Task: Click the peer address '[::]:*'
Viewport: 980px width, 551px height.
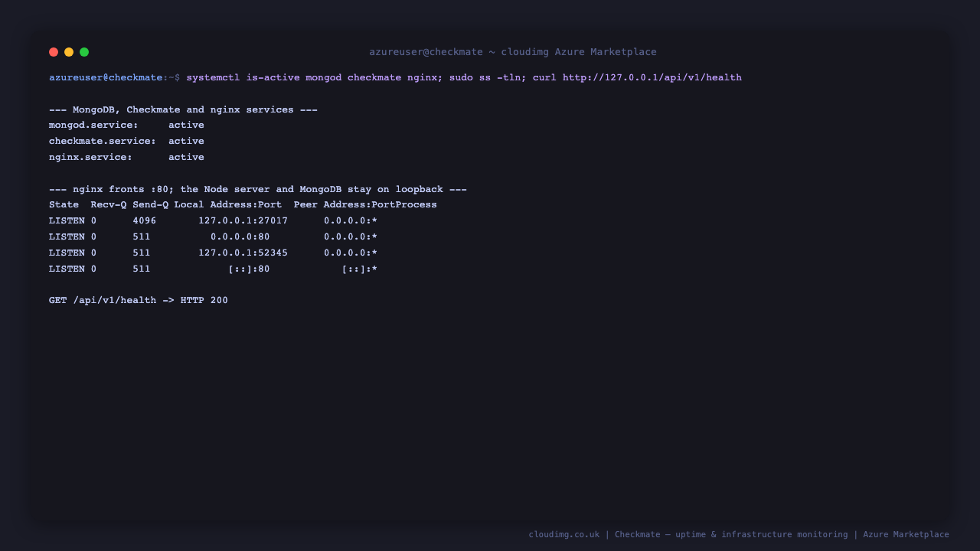Action: [360, 269]
